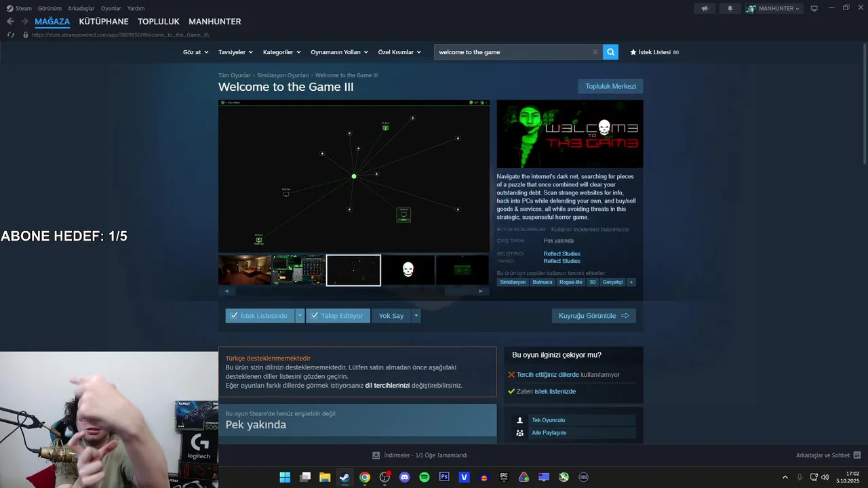Open the Tavsiyeler dropdown menu

[235, 52]
